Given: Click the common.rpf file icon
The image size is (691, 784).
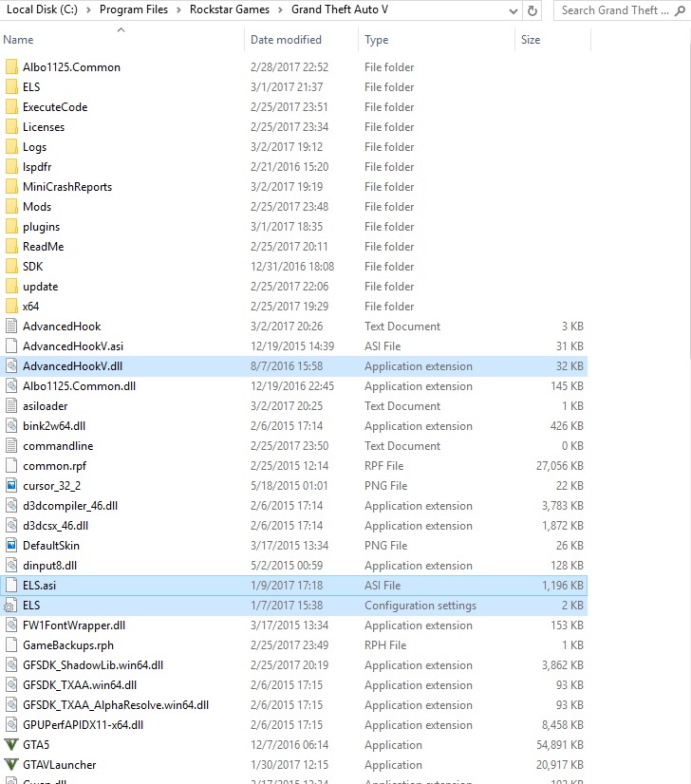Looking at the screenshot, I should pyautogui.click(x=11, y=465).
